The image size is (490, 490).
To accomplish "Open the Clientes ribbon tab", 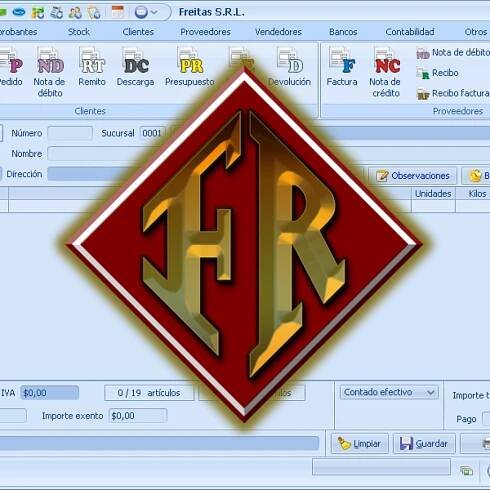I will pos(138,32).
